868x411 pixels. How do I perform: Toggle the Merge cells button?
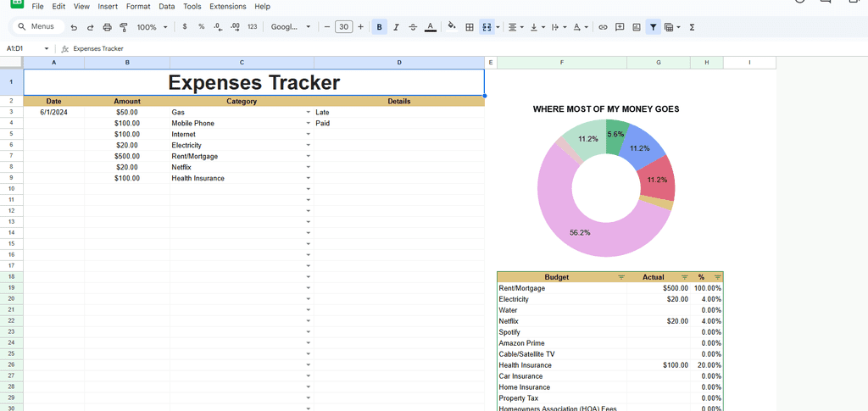(x=487, y=26)
